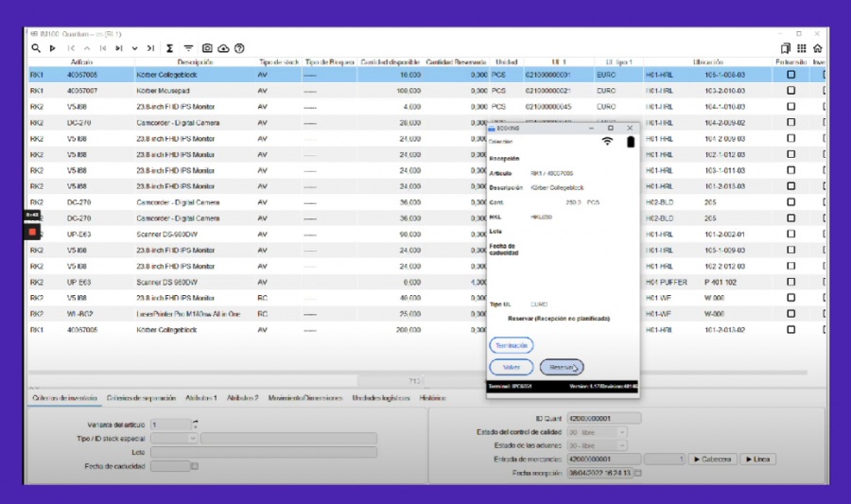Open the Atributos 2 tab
The image size is (851, 504).
[243, 398]
